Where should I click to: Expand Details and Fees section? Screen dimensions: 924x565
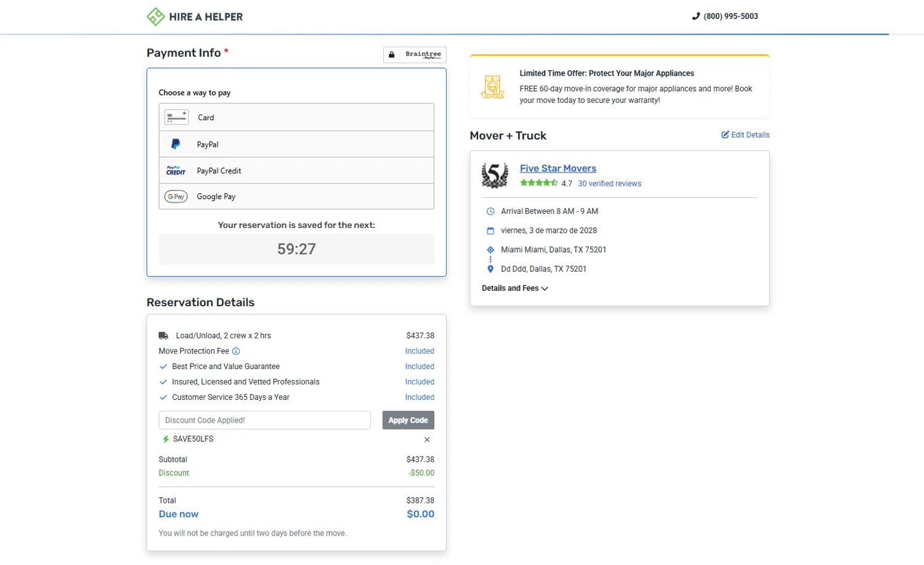[515, 288]
